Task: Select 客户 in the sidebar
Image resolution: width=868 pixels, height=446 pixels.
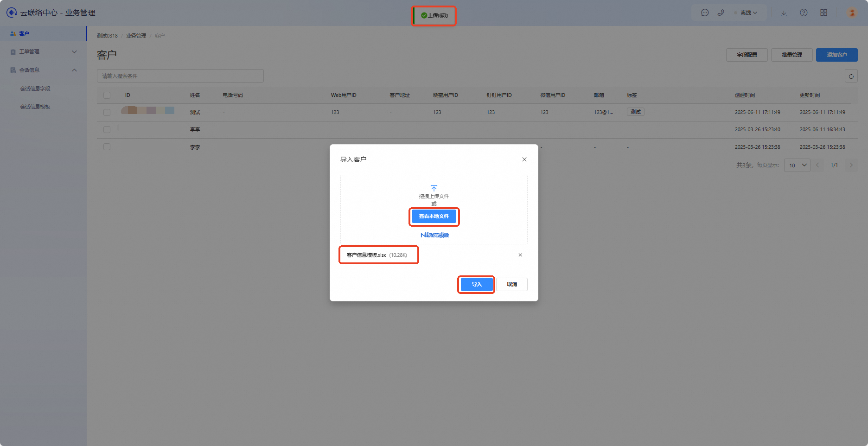Action: (43, 34)
